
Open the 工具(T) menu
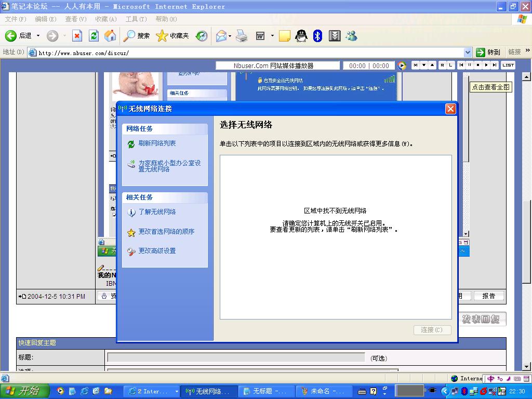tap(136, 19)
